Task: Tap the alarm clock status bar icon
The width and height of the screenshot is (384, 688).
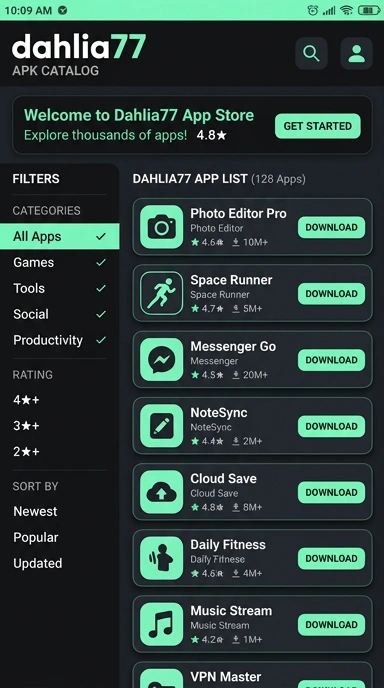Action: point(312,10)
